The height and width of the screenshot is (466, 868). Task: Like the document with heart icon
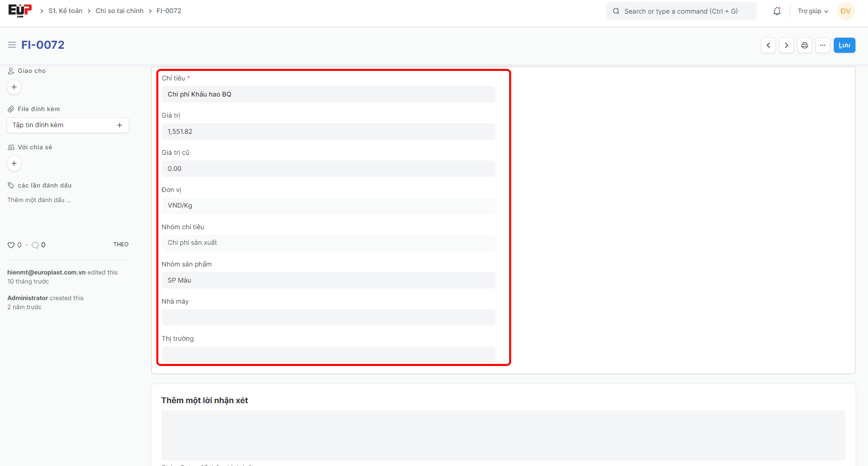pyautogui.click(x=11, y=245)
